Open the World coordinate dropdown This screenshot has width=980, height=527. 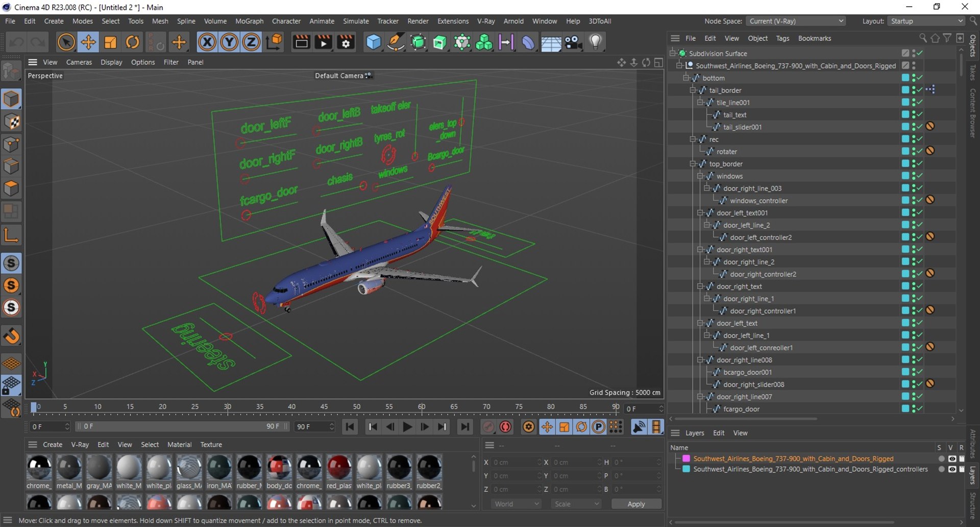(x=516, y=504)
